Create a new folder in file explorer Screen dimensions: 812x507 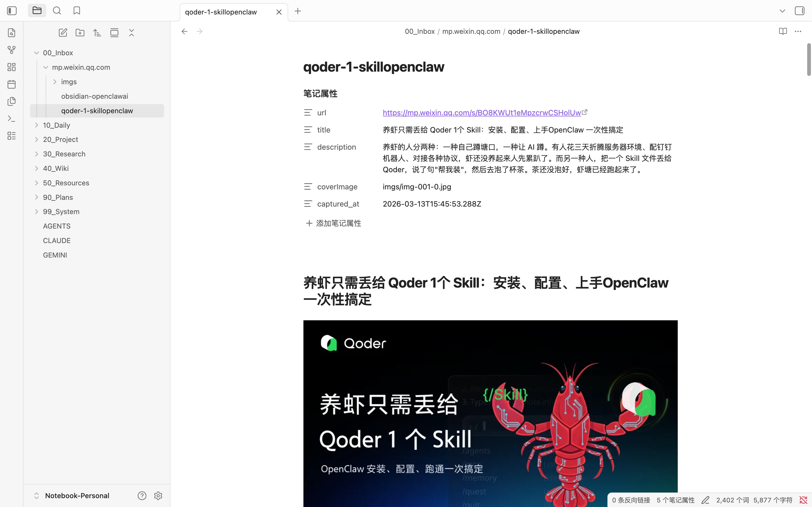[80, 32]
